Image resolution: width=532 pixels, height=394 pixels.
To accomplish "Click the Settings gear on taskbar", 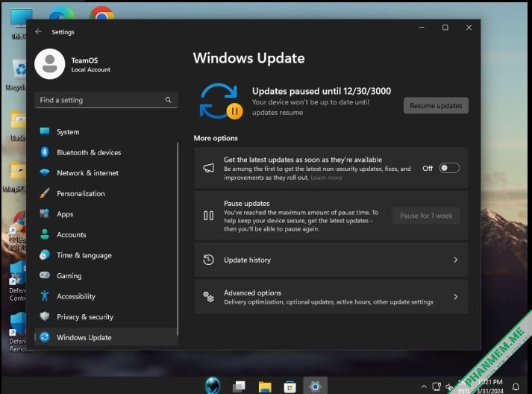I will click(315, 386).
